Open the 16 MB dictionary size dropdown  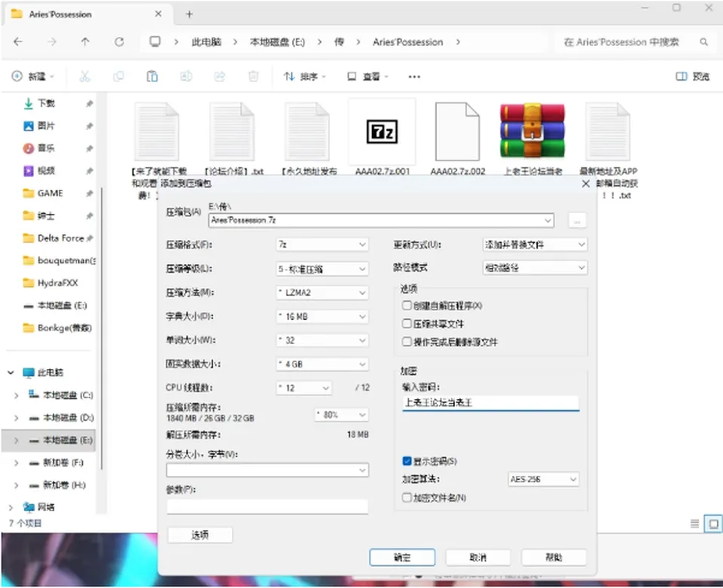322,316
